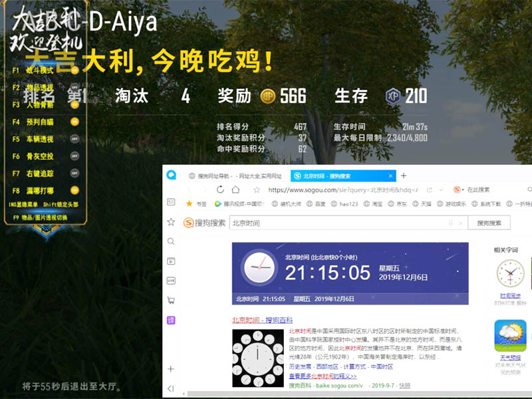532x399 pixels.
Task: Open the search icon in browser sidebar
Action: 171,241
